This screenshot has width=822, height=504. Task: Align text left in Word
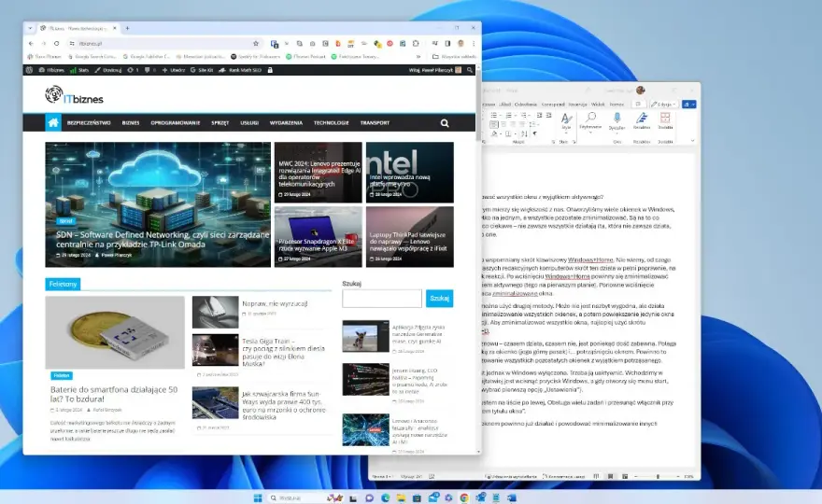(494, 125)
